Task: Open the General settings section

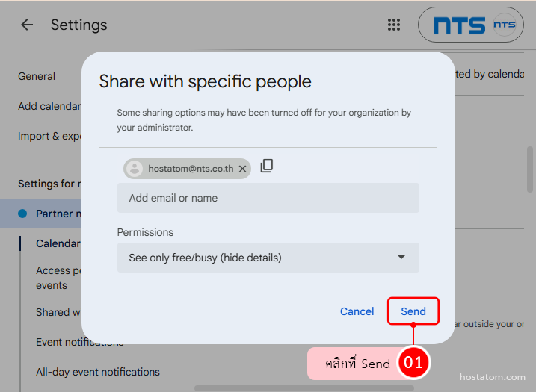Action: (37, 76)
